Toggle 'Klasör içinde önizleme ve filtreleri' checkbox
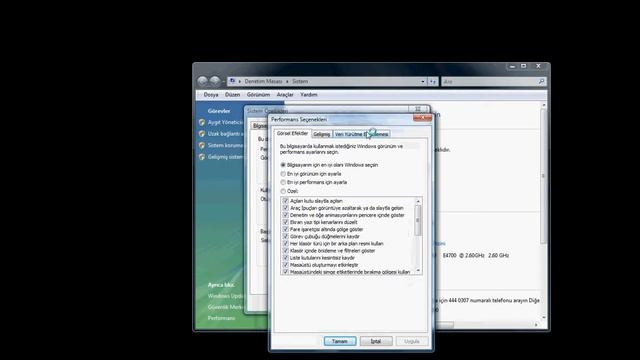 (286, 251)
